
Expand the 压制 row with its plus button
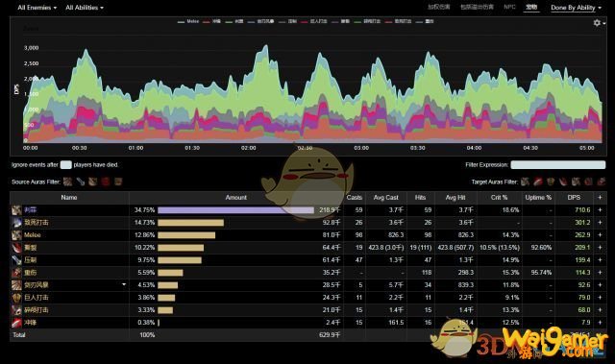[600, 260]
